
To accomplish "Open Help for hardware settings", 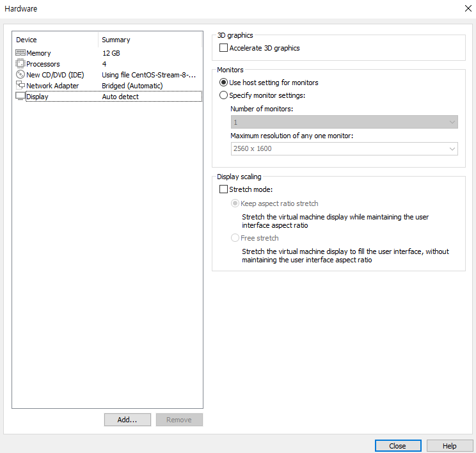I will pos(449,446).
